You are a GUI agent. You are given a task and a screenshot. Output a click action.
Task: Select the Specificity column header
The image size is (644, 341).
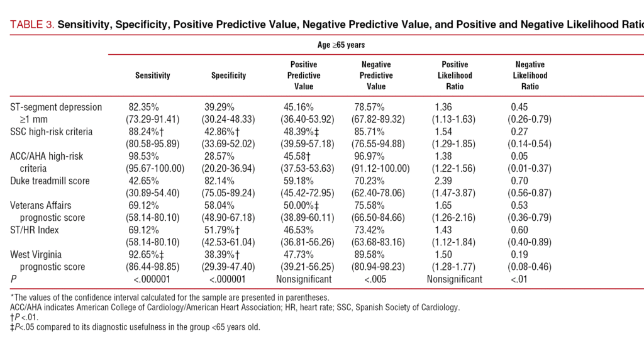click(x=228, y=75)
